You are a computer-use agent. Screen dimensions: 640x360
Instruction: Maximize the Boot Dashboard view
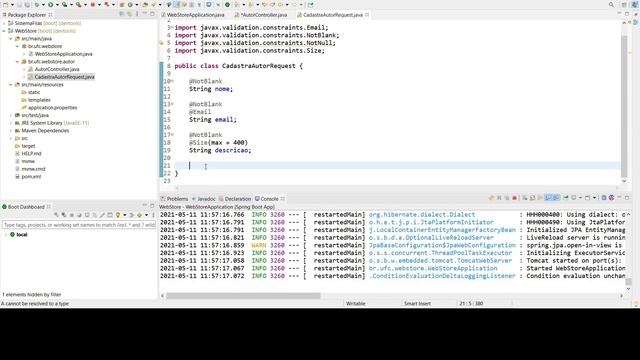[x=152, y=206]
